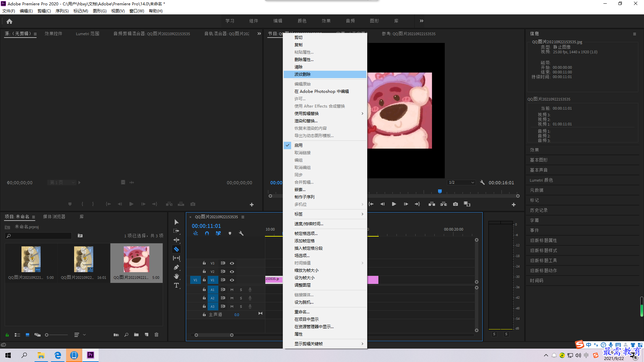Open timeline sequence panel menu
The height and width of the screenshot is (362, 644).
pos(243,217)
